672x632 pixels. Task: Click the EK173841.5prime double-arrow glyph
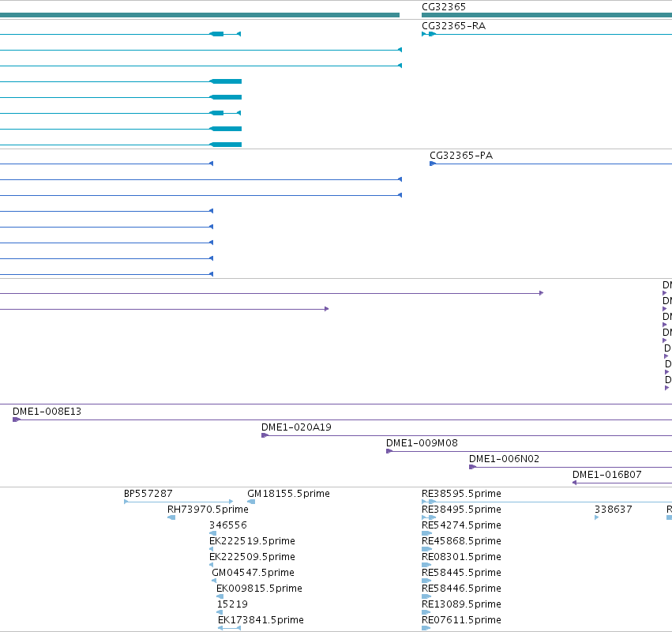pos(229,629)
